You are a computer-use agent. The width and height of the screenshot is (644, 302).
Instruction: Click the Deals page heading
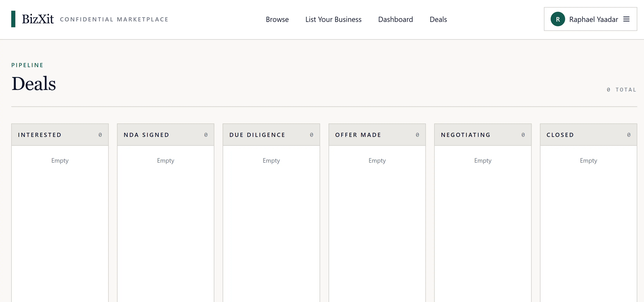coord(34,83)
